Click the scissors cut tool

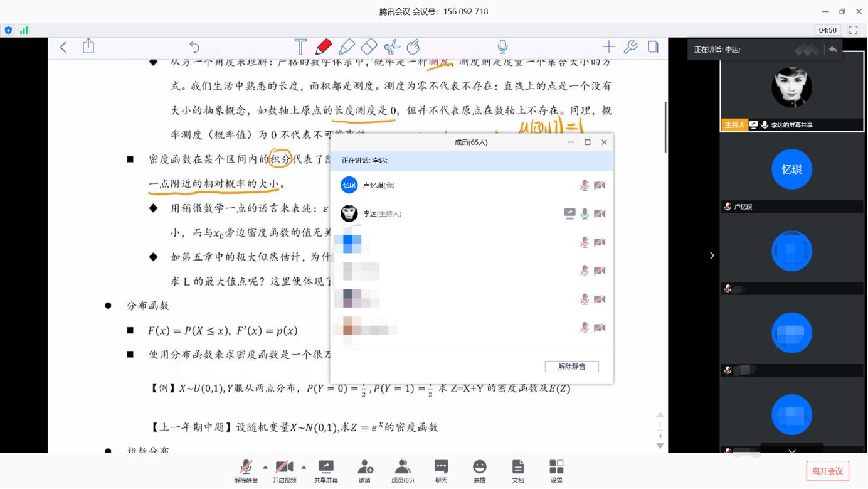(x=391, y=47)
